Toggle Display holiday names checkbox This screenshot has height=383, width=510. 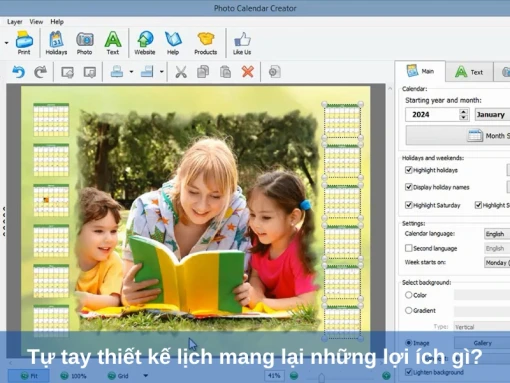[x=409, y=187]
